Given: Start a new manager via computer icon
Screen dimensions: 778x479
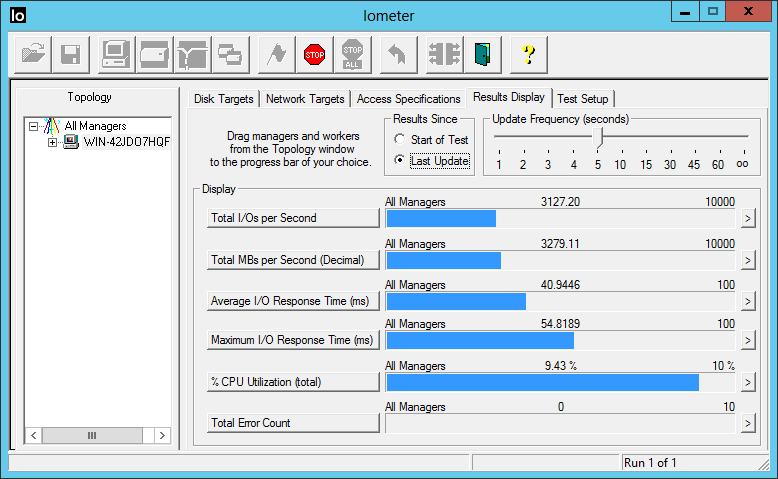Looking at the screenshot, I should [116, 55].
